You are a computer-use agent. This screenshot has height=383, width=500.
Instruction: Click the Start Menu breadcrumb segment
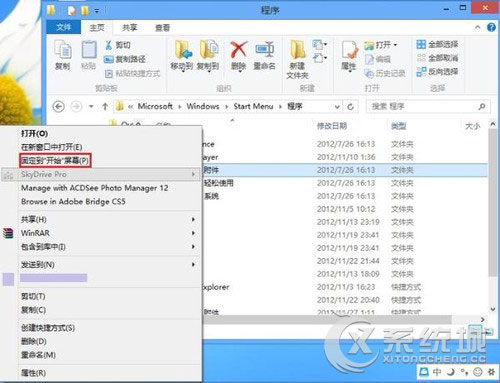pos(253,107)
